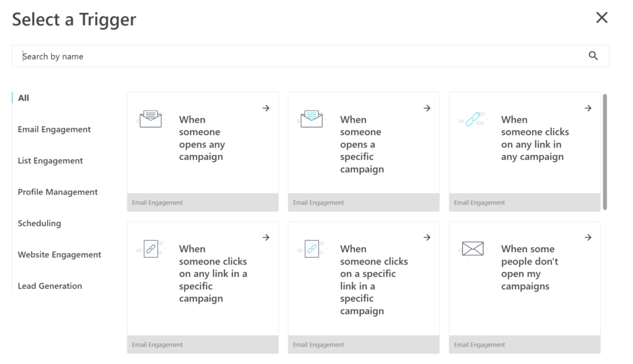Screen dimensions: 633x364
Task: Click the document link icon for specific link in specific campaign
Action: (x=312, y=248)
